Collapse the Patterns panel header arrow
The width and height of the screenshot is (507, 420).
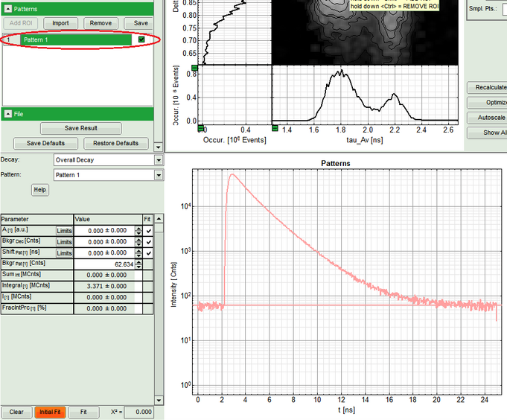(x=7, y=9)
